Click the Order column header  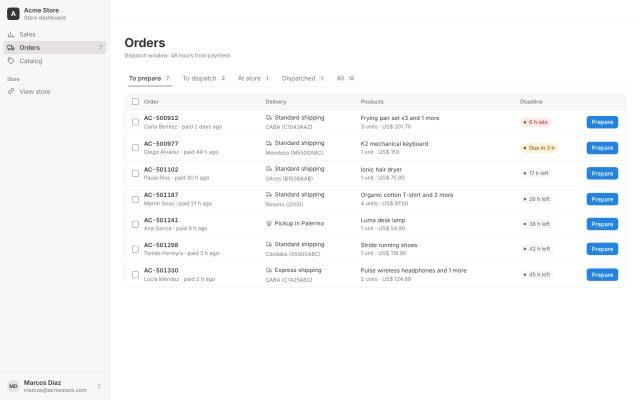pos(151,102)
